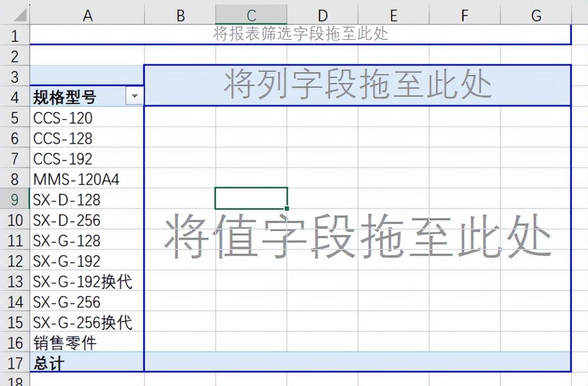
Task: Select column D header
Action: 322,15
